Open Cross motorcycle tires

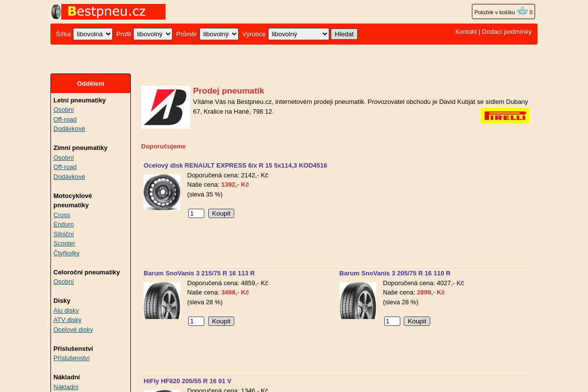coord(62,215)
